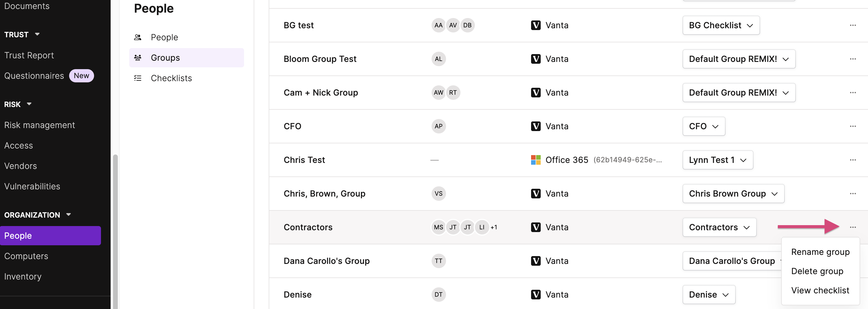Click the MS avatar in Contractors row
Screen dimensions: 868x309
pyautogui.click(x=439, y=228)
